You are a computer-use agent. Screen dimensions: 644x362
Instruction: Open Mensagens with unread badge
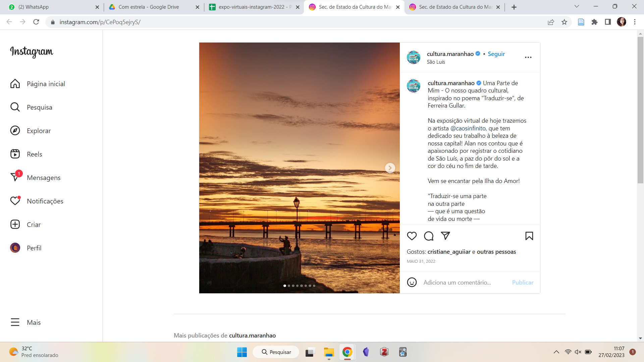[x=43, y=178]
